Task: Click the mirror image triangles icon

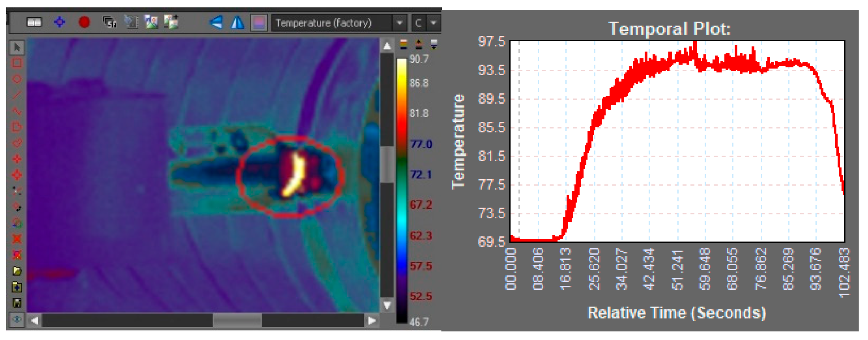Action: (237, 23)
